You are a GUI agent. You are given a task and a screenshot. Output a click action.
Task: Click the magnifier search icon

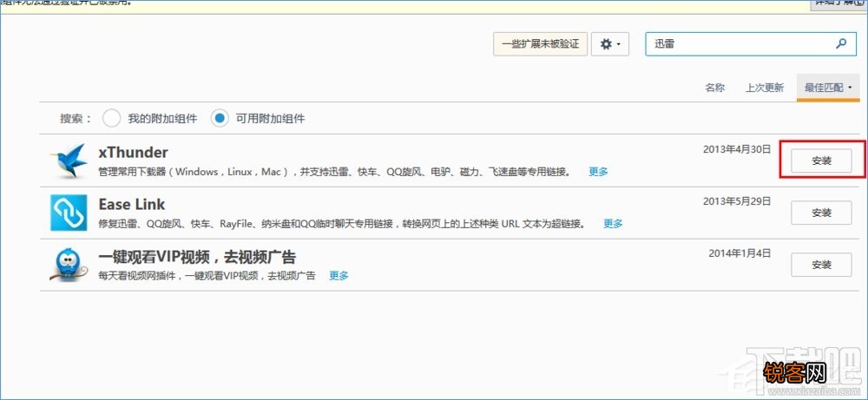point(840,43)
